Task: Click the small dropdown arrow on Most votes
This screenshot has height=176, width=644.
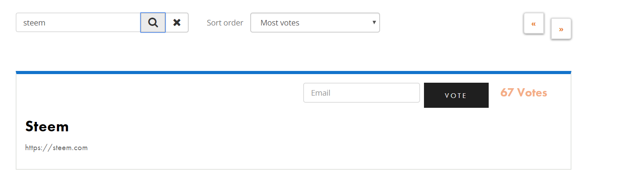Action: coord(374,22)
